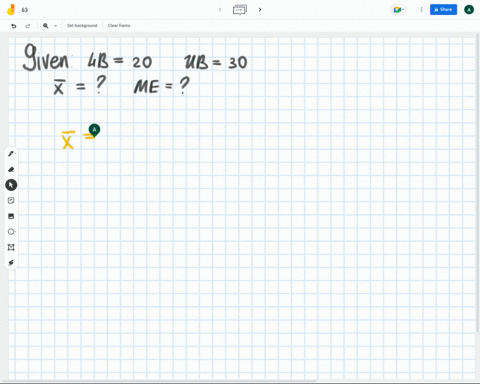Image resolution: width=480 pixels, height=384 pixels.
Task: Go to the next frame
Action: [x=260, y=10]
